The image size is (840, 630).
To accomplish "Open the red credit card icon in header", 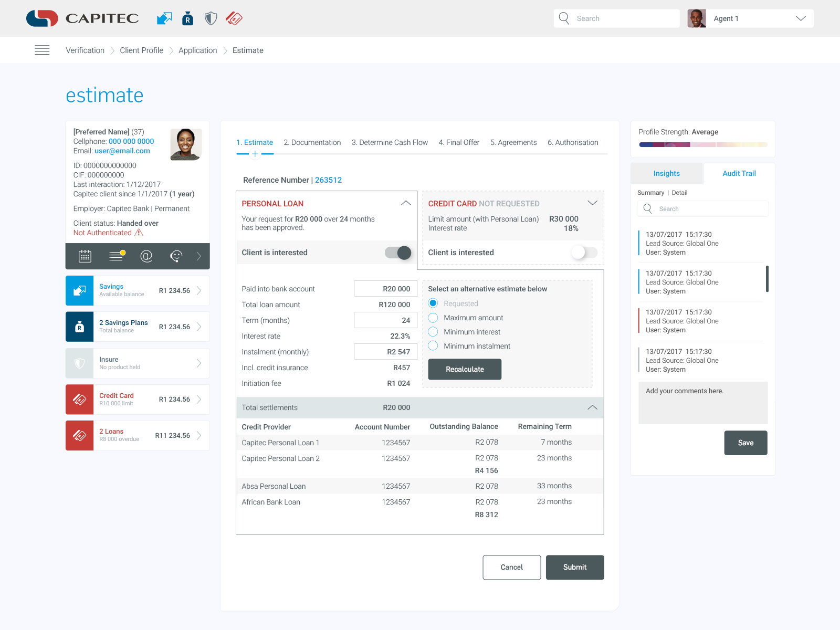I will tap(234, 19).
